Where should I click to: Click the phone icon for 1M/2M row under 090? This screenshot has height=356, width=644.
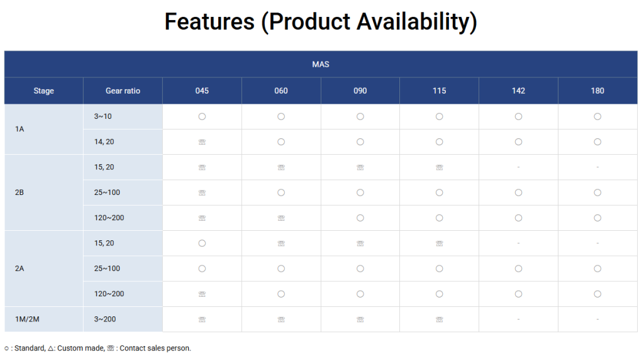(x=360, y=320)
